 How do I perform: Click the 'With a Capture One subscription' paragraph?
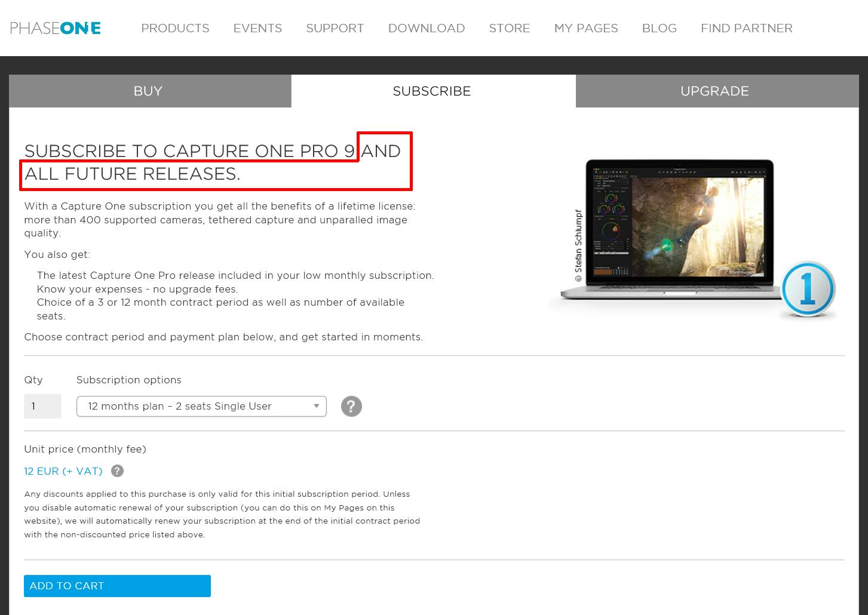tap(220, 220)
